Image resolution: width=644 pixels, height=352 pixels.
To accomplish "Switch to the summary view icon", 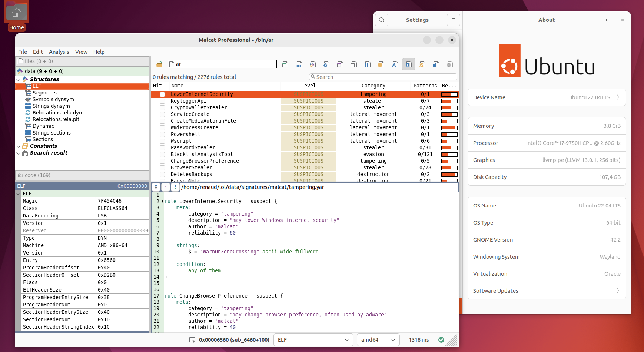I will click(285, 64).
